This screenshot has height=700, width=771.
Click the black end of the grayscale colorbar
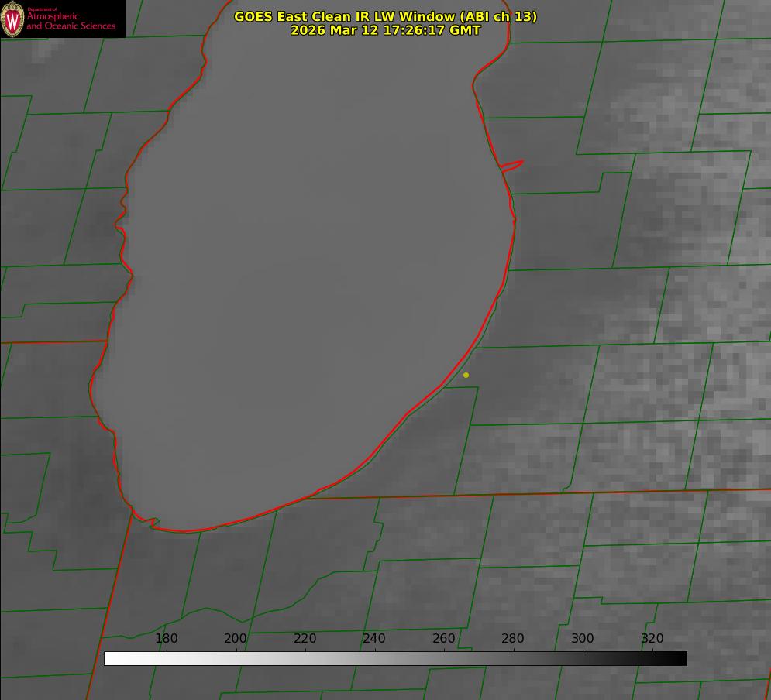(681, 658)
